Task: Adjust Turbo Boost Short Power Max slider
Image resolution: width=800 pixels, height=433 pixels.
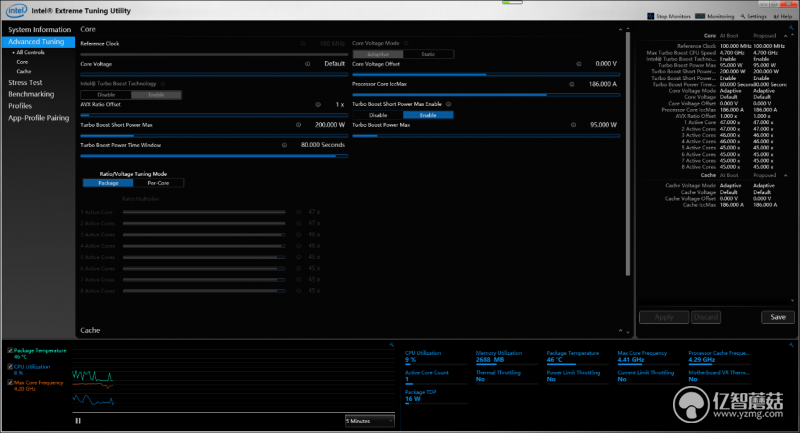Action: click(x=214, y=136)
